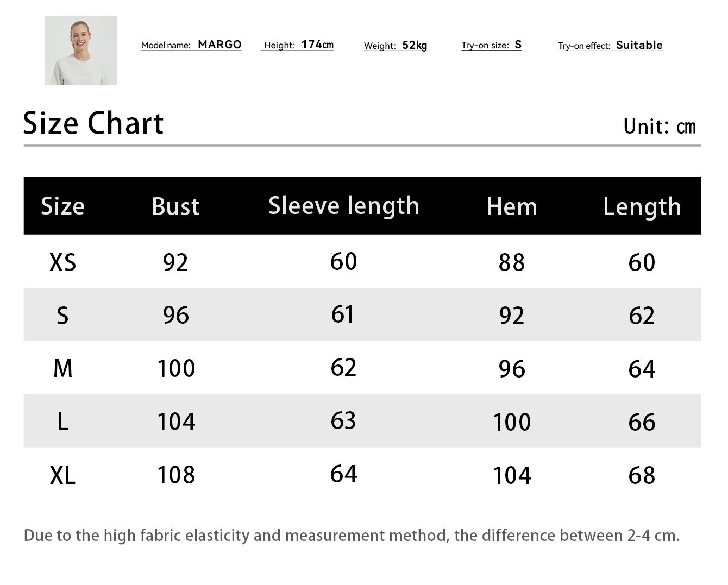Select the Try-on effect Suitable text

(610, 46)
